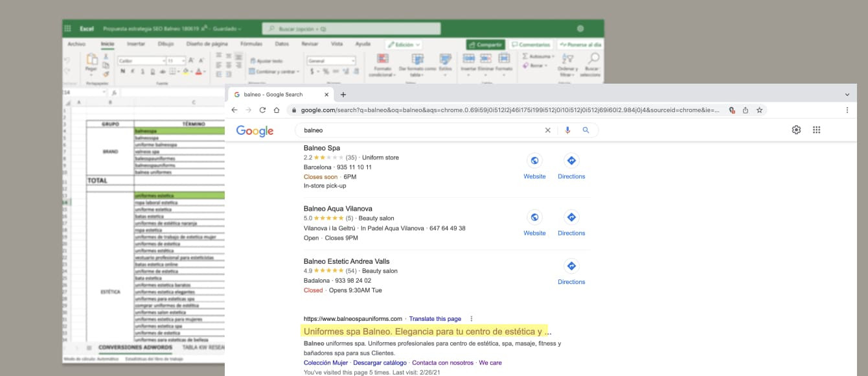Select the CONVERSIONES ADWORDS sheet tab
The image size is (868, 376).
point(135,347)
